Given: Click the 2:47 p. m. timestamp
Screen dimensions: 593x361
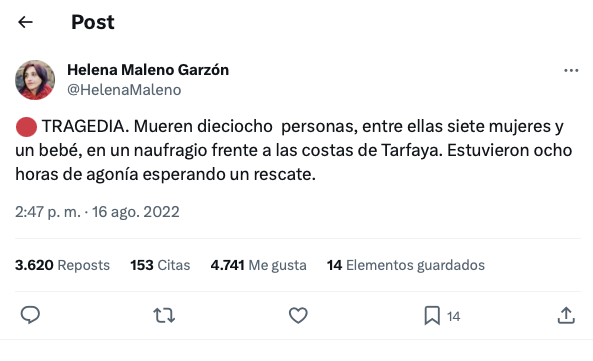Looking at the screenshot, I should [48, 212].
